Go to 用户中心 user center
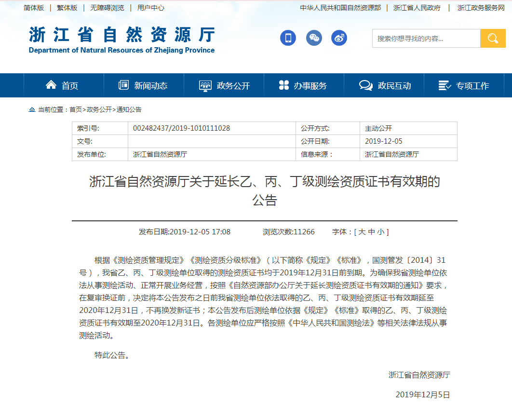The height and width of the screenshot is (420, 512). click(x=150, y=8)
